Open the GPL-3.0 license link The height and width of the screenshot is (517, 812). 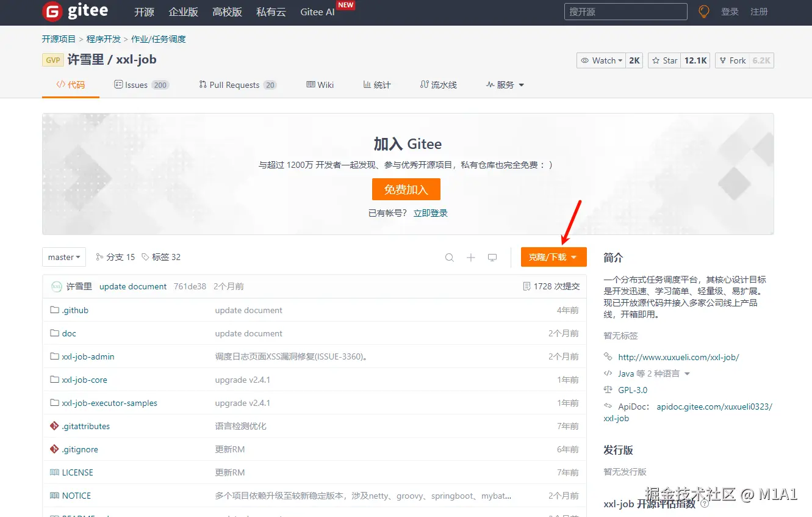(x=633, y=390)
